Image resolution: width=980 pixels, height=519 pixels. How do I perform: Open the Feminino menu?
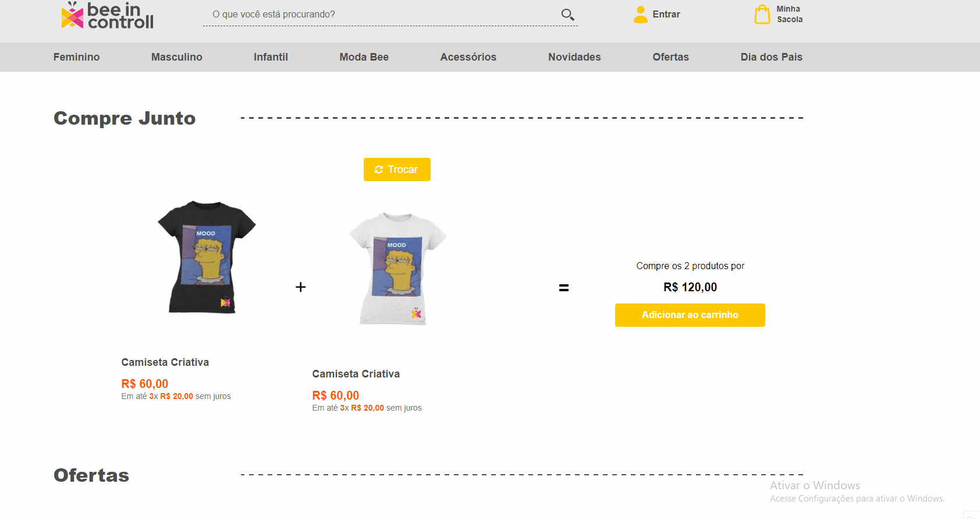(76, 57)
